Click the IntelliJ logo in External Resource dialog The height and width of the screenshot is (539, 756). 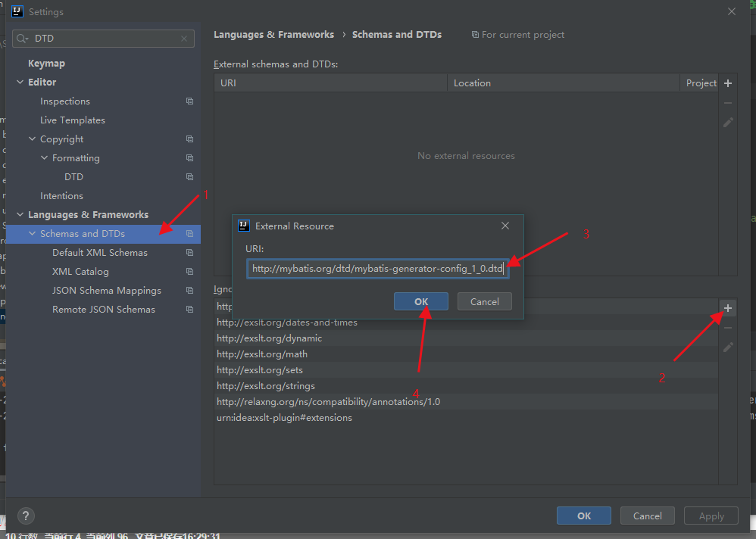pos(243,226)
